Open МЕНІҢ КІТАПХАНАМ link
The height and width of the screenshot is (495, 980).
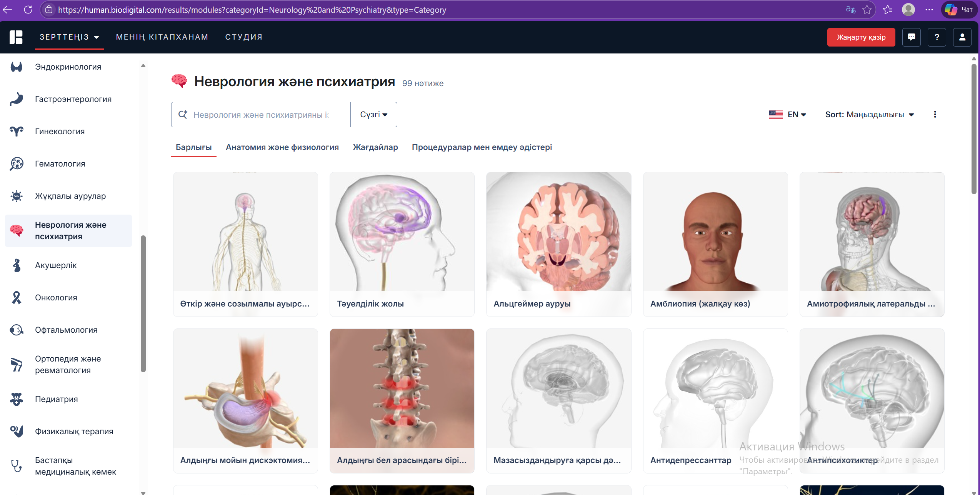click(162, 37)
